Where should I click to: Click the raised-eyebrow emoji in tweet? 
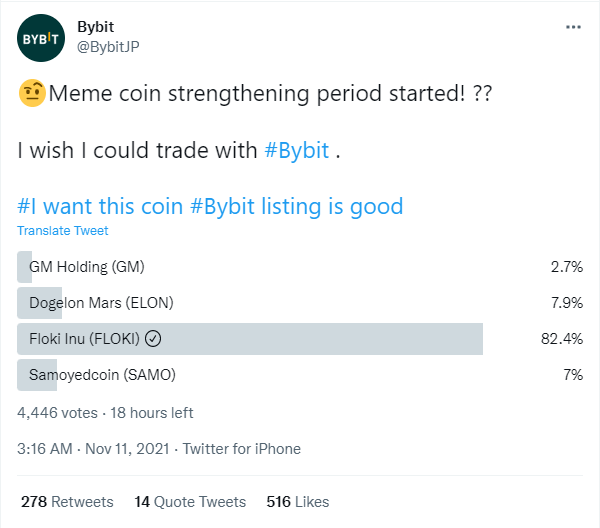tap(33, 93)
